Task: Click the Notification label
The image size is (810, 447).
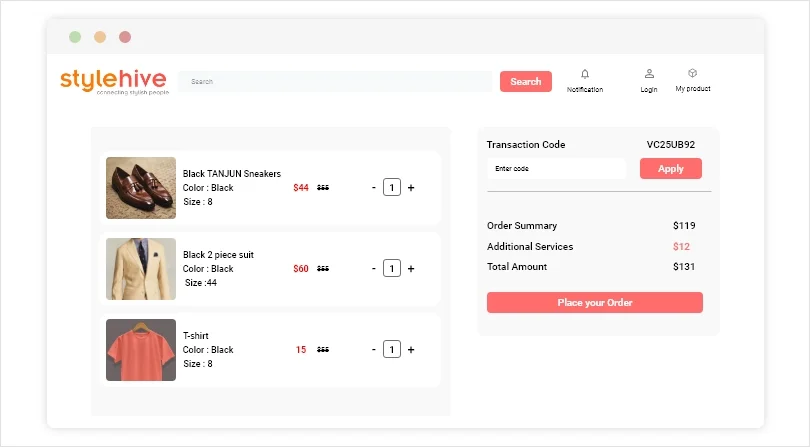Action: click(585, 89)
